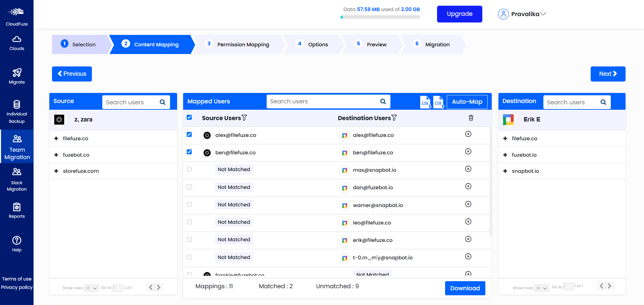Check the leo@filefuze.co row checkbox
The height and width of the screenshot is (305, 644).
[189, 222]
